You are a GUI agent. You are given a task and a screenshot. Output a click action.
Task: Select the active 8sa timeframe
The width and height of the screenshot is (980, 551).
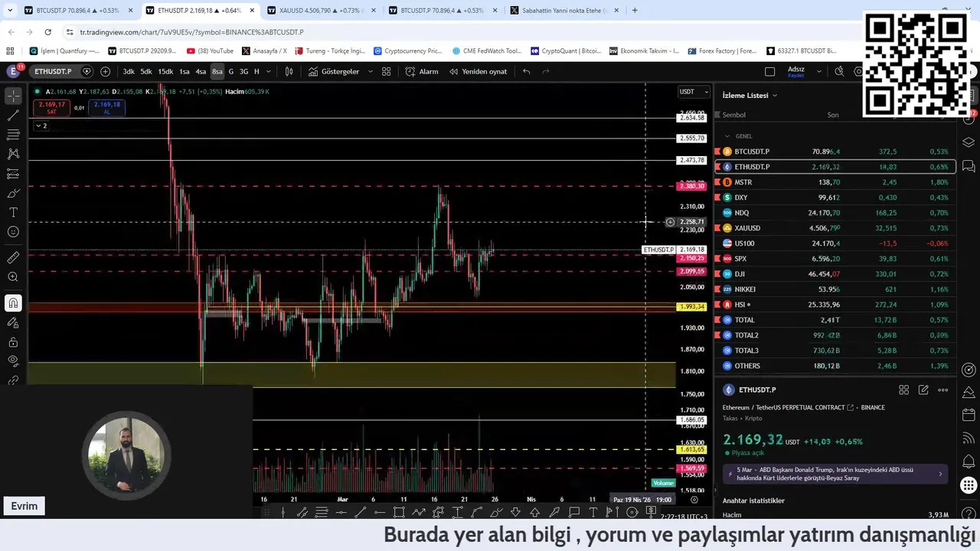click(217, 71)
